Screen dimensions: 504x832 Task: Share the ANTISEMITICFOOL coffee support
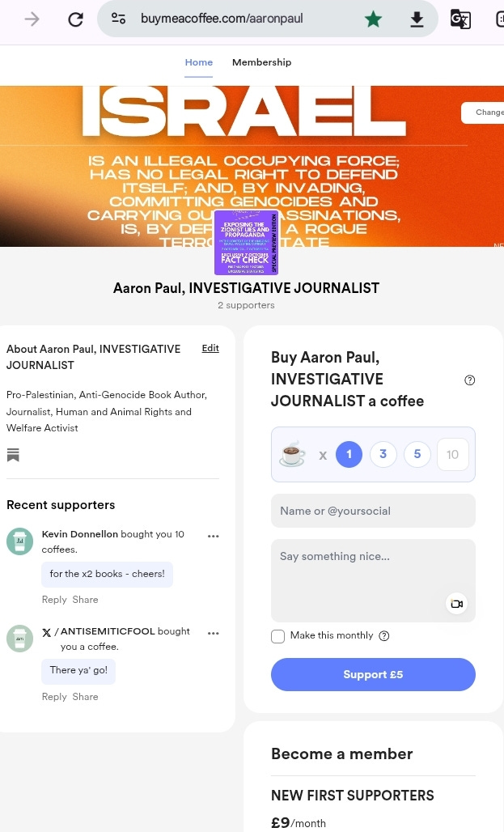coord(85,697)
